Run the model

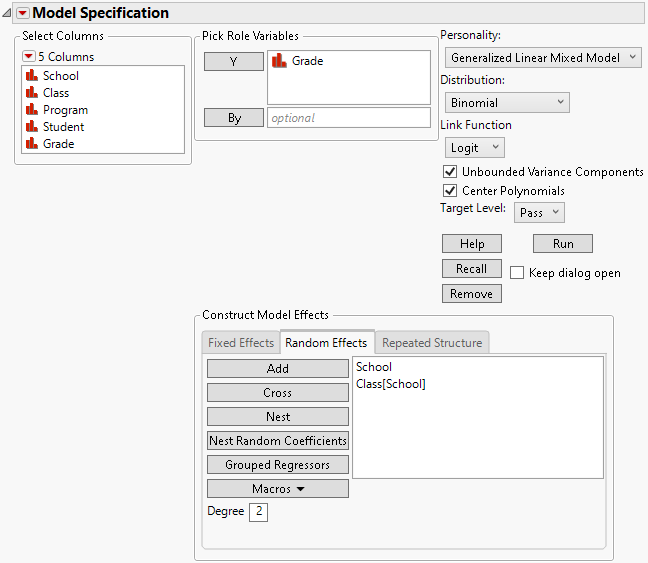click(x=562, y=243)
